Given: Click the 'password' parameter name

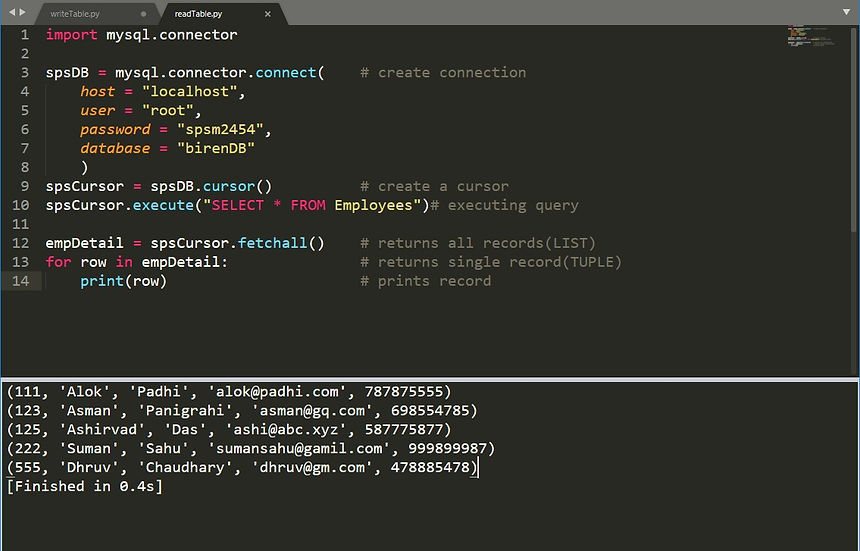Looking at the screenshot, I should [115, 129].
